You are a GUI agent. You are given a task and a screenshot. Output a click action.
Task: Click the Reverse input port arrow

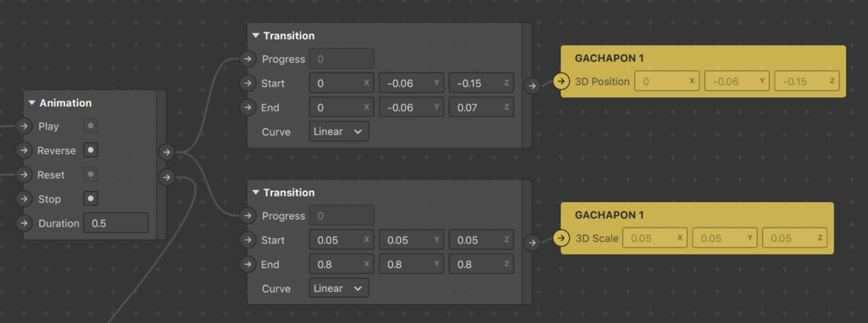tap(24, 150)
